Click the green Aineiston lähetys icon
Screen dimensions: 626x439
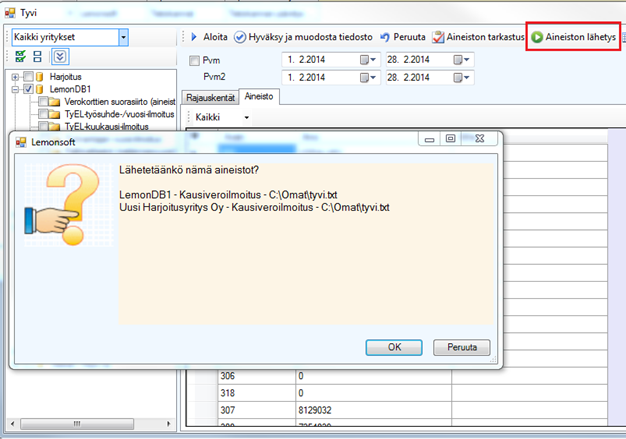click(x=537, y=37)
